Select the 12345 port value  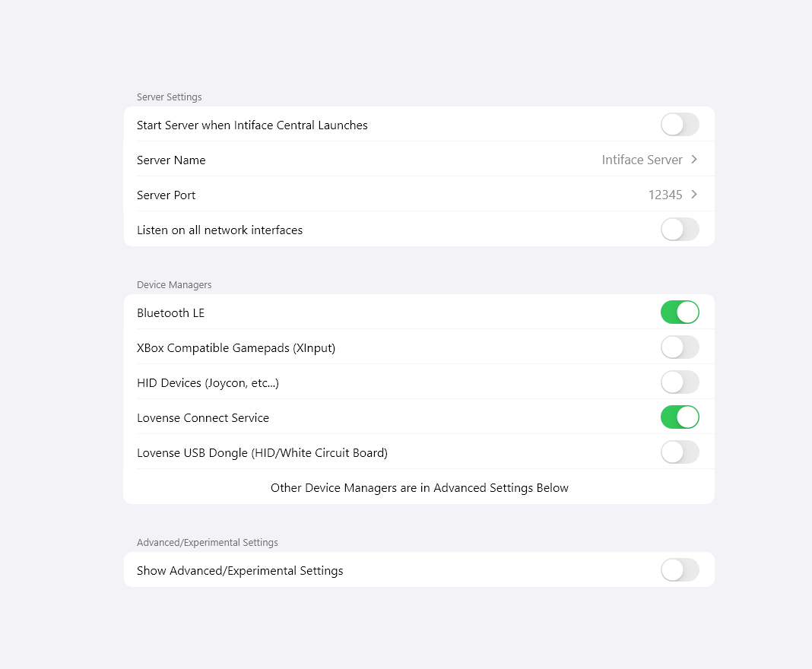[x=665, y=195]
